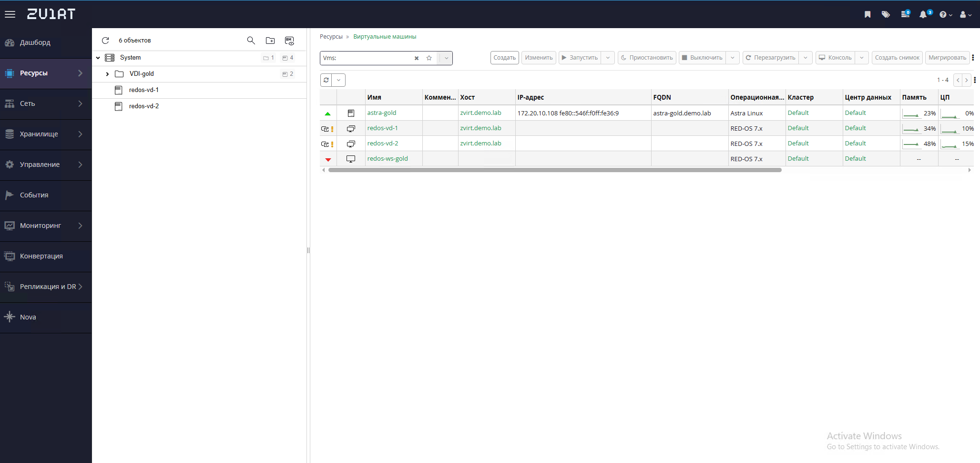Viewport: 980px width, 463px height.
Task: Open the astra-gold VM link
Action: pos(381,113)
